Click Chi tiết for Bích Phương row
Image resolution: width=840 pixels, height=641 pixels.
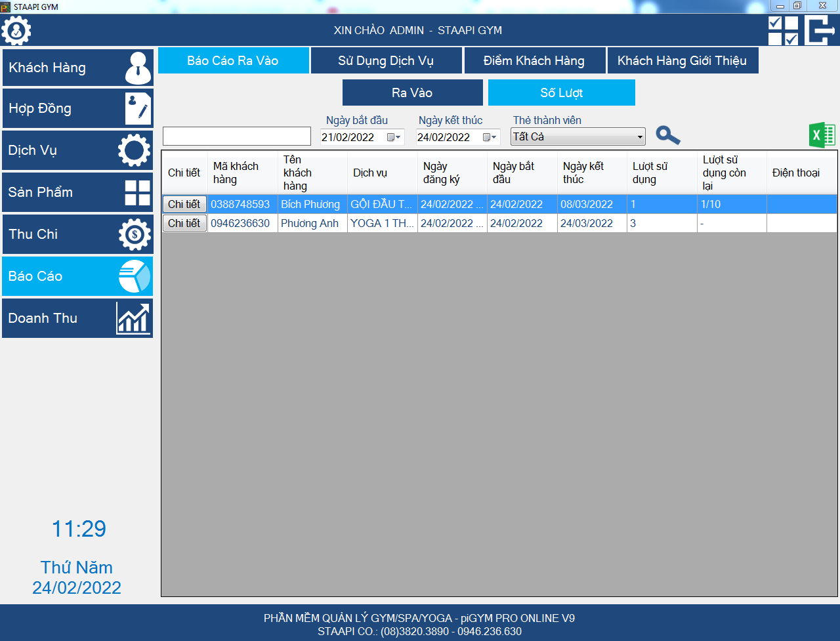(184, 204)
